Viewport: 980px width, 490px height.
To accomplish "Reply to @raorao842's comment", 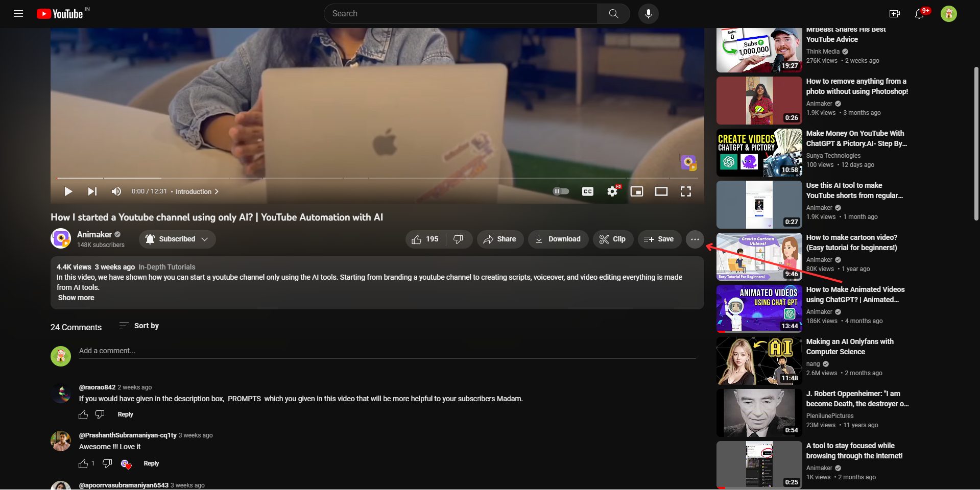I will coord(125,414).
